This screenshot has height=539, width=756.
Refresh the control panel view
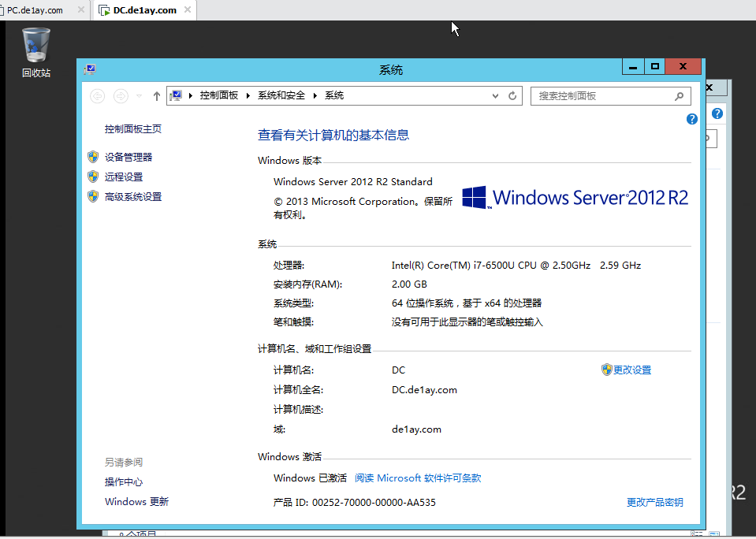[x=512, y=95]
